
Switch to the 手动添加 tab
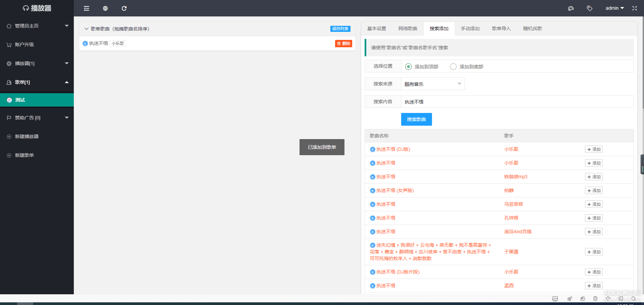[x=470, y=28]
